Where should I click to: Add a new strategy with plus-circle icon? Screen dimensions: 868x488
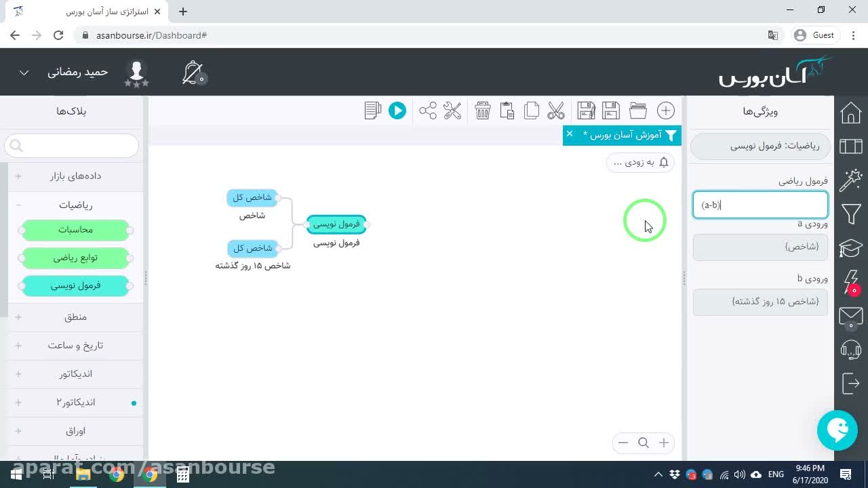(x=666, y=110)
